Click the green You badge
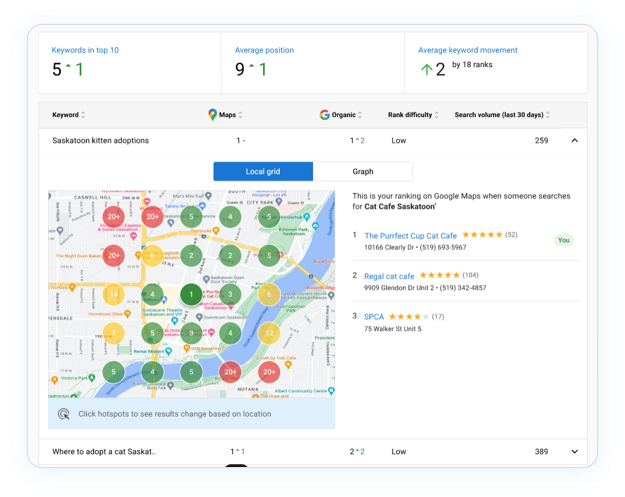The image size is (625, 497). (x=564, y=240)
